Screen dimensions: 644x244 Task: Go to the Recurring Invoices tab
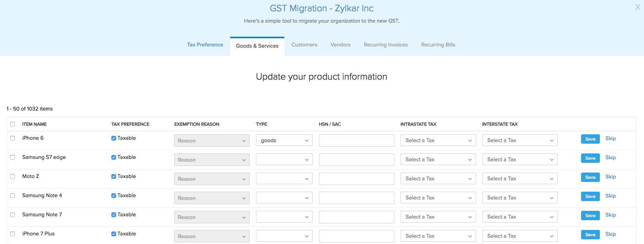pos(385,45)
